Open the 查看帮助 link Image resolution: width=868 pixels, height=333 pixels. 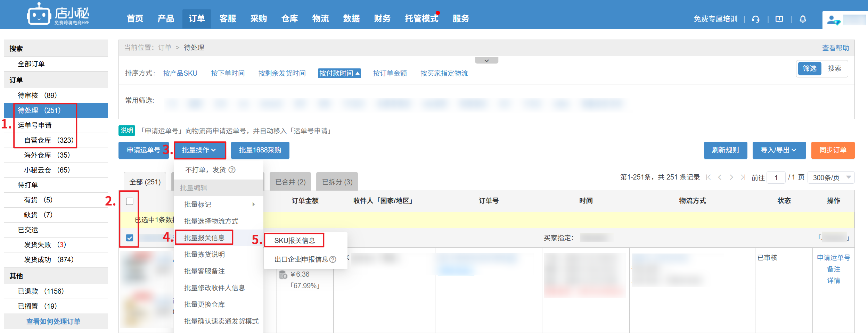[x=835, y=48]
